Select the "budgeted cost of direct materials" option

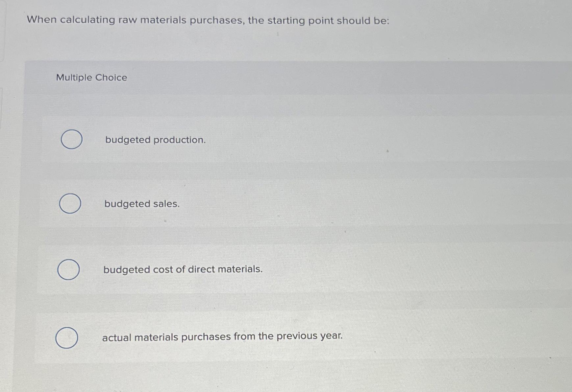tap(68, 269)
